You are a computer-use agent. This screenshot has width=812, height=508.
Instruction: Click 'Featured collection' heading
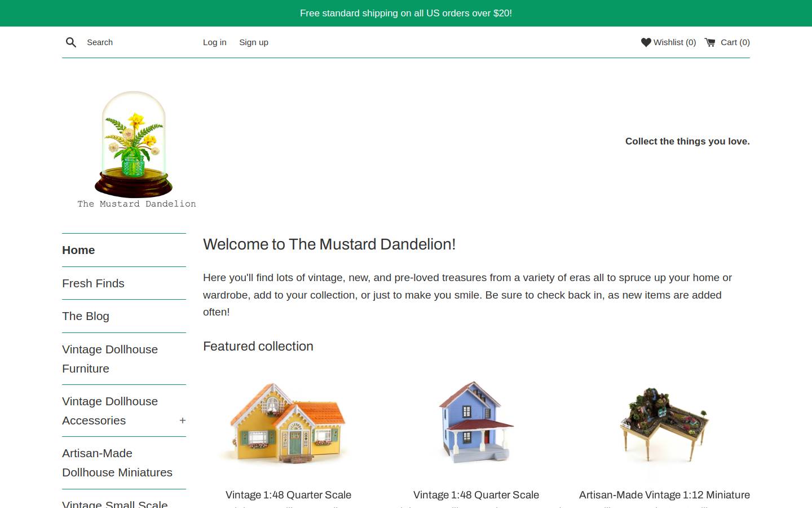click(258, 347)
